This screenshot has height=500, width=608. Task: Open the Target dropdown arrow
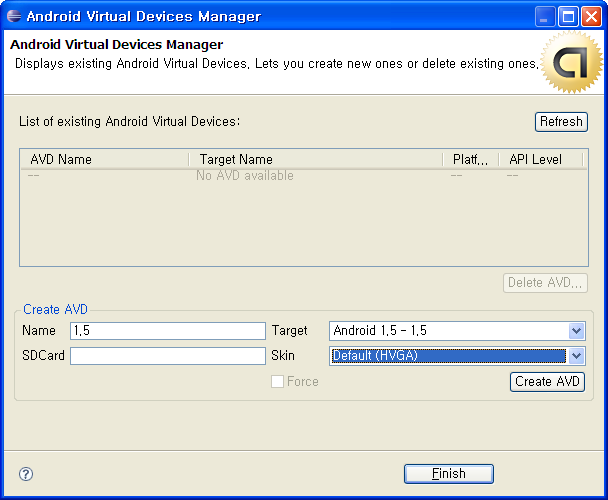click(577, 331)
